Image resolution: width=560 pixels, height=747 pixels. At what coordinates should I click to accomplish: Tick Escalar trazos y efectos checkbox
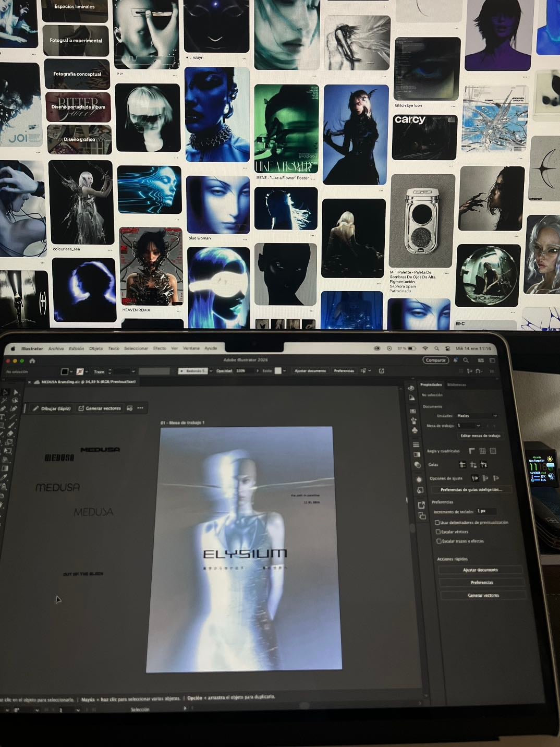pos(439,541)
